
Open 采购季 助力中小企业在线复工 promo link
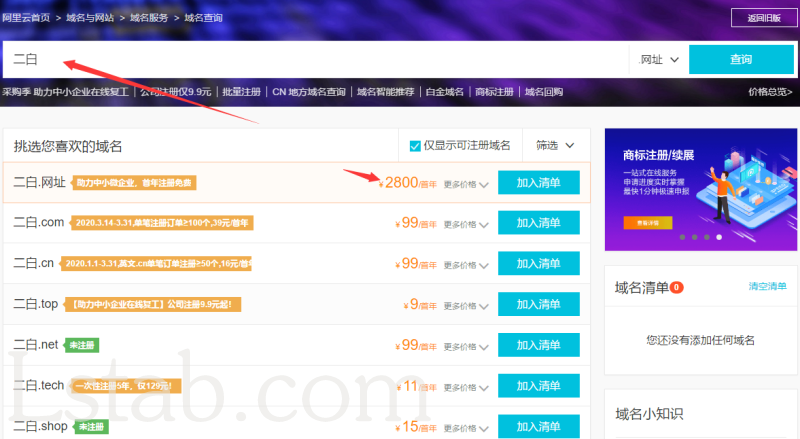[65, 92]
